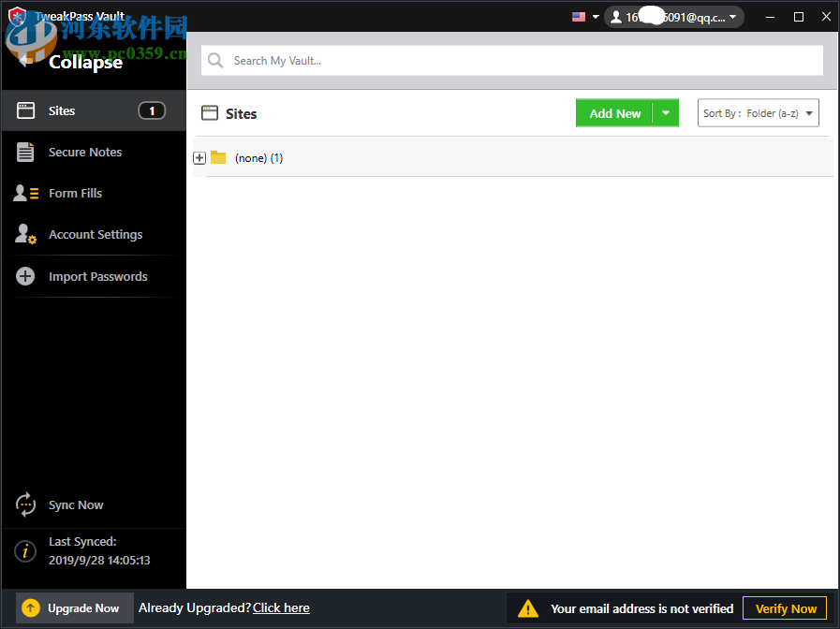Click the search magnifier icon
This screenshot has width=840, height=629.
pyautogui.click(x=215, y=61)
